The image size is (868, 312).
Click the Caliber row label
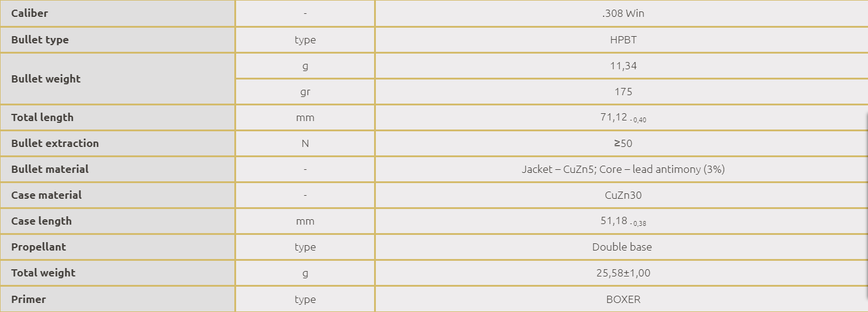(x=30, y=13)
